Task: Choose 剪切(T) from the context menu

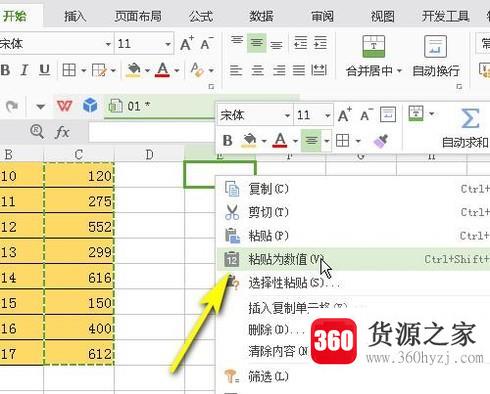Action: 353,212
